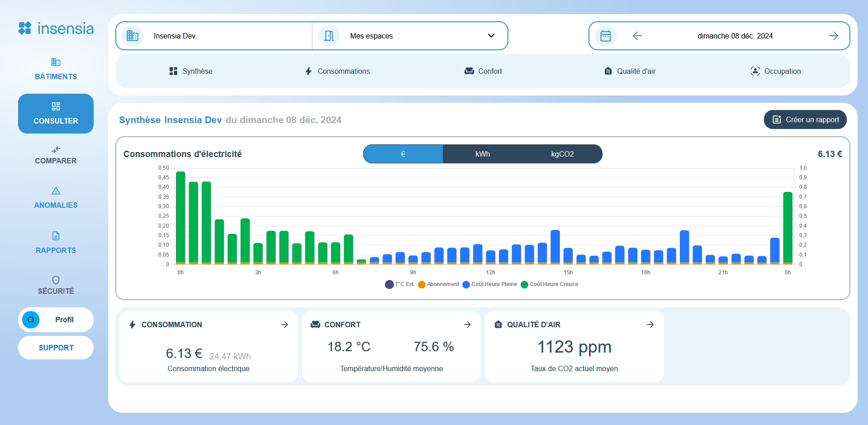Toggle Coût Heure Pleine legend series

(489, 284)
